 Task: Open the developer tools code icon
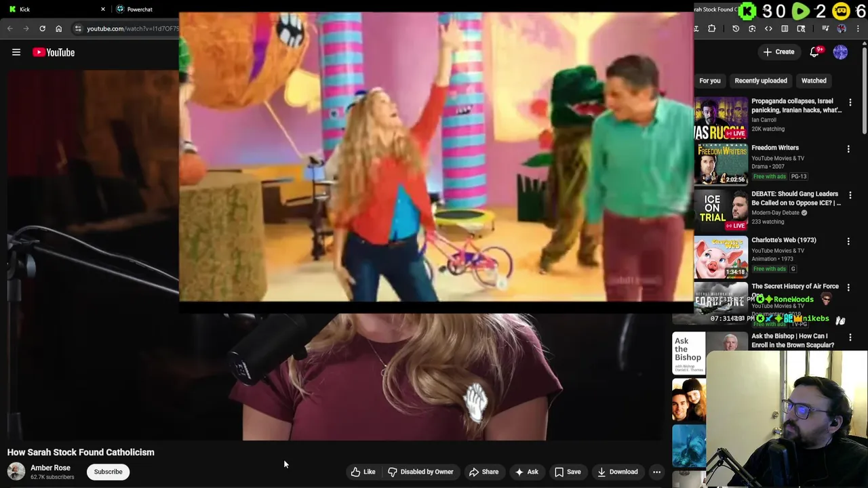[768, 28]
